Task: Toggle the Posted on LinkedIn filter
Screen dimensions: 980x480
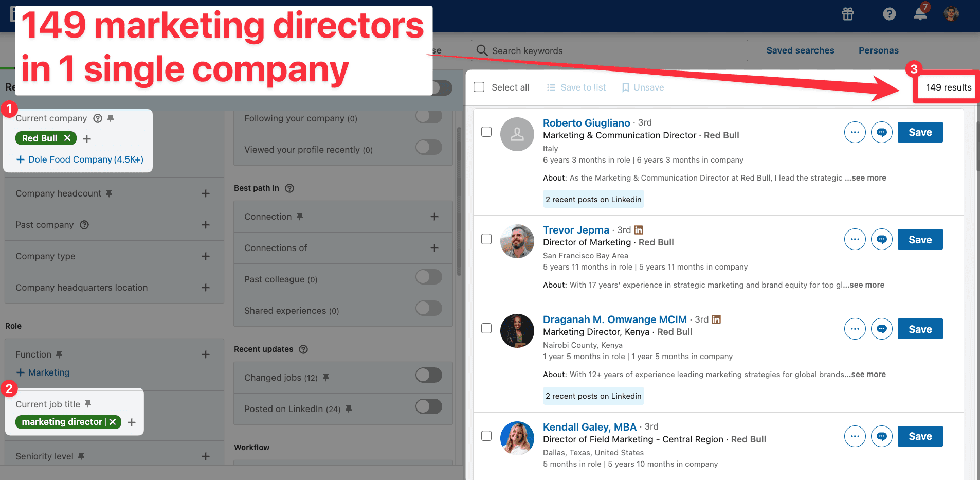Action: (x=429, y=407)
